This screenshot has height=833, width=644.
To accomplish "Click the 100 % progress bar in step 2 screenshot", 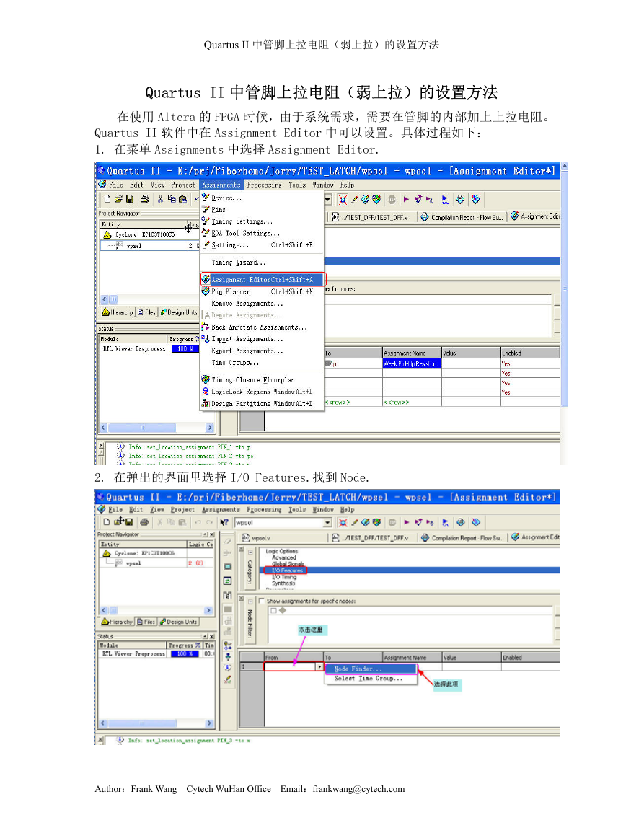I will click(x=185, y=654).
